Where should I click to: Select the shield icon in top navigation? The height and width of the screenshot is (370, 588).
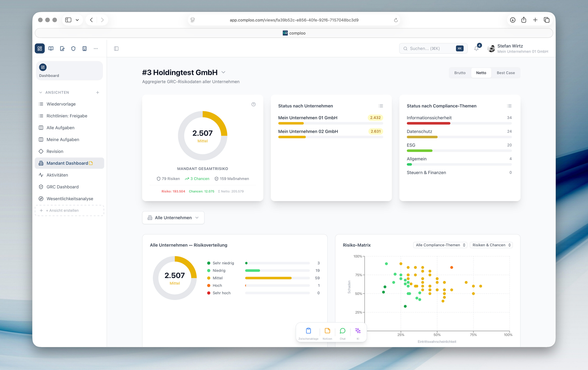tap(73, 48)
